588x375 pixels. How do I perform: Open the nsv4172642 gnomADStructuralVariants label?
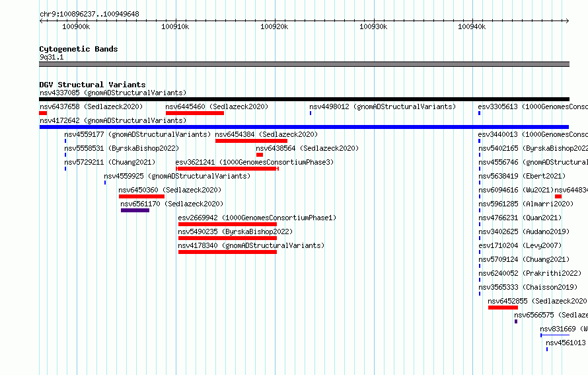113,120
